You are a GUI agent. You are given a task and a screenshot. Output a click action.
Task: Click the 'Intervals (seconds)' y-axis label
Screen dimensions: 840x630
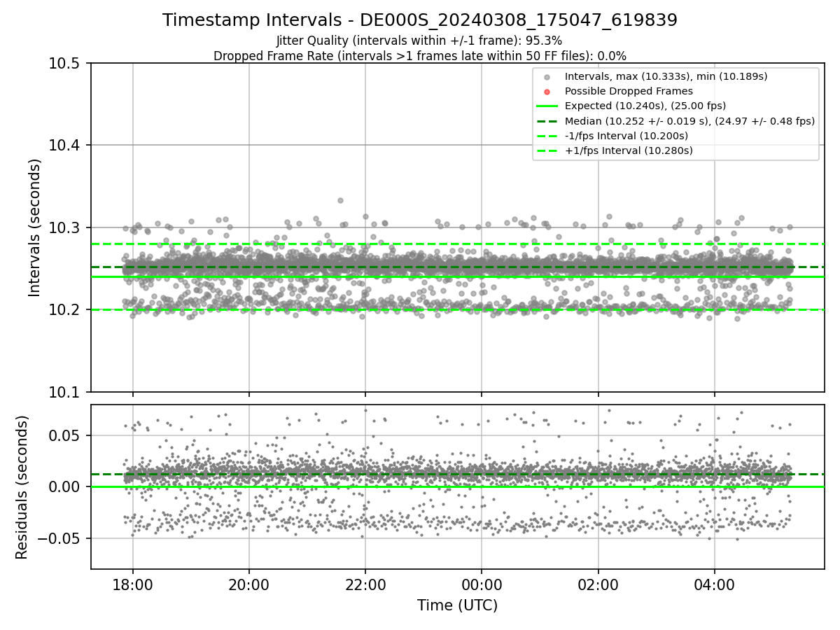(x=35, y=227)
